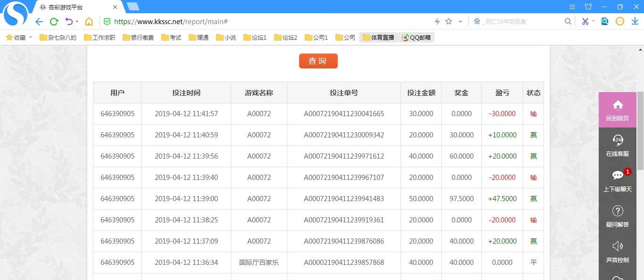
Task: Open 在线客服 online customer service
Action: tap(617, 145)
